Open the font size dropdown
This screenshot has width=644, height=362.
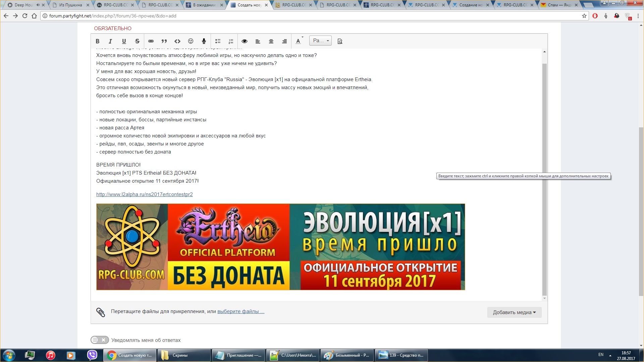point(320,41)
